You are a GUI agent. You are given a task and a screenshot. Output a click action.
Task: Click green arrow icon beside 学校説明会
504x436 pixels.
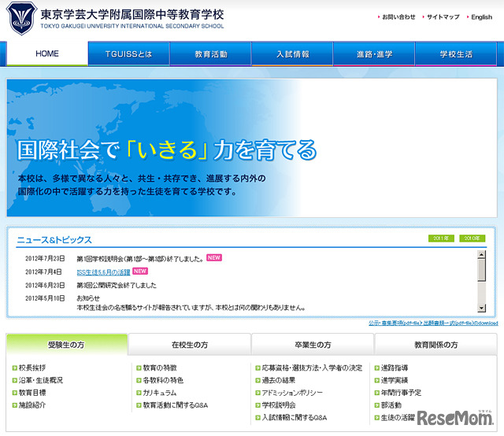(258, 405)
